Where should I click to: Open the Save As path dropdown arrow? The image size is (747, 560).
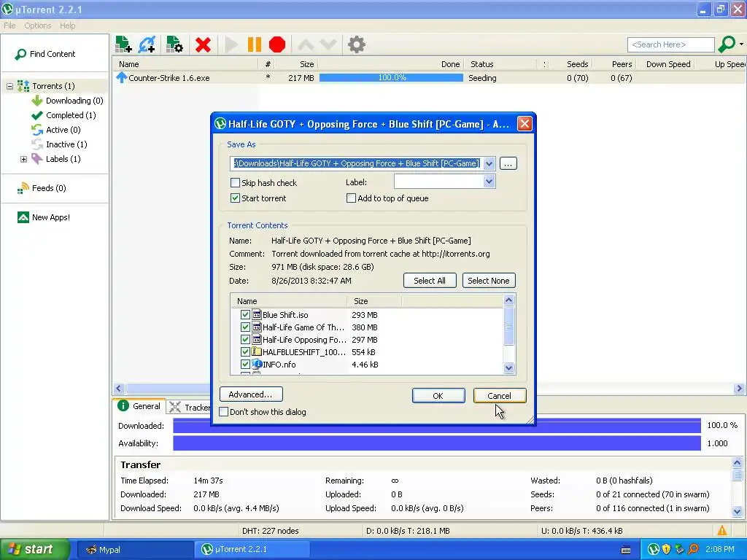coord(489,164)
